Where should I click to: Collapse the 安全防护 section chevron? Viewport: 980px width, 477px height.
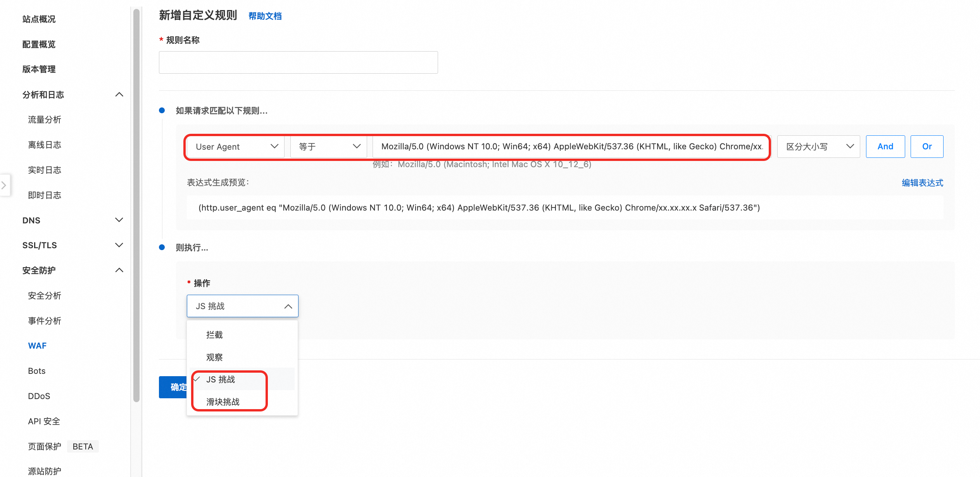click(119, 270)
